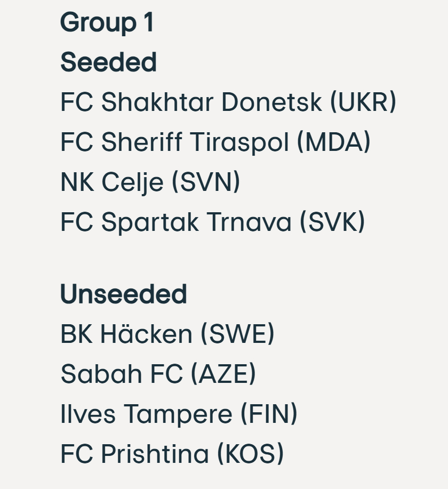Select the "Unseeded" subheading
This screenshot has height=489, width=448.
tap(124, 294)
